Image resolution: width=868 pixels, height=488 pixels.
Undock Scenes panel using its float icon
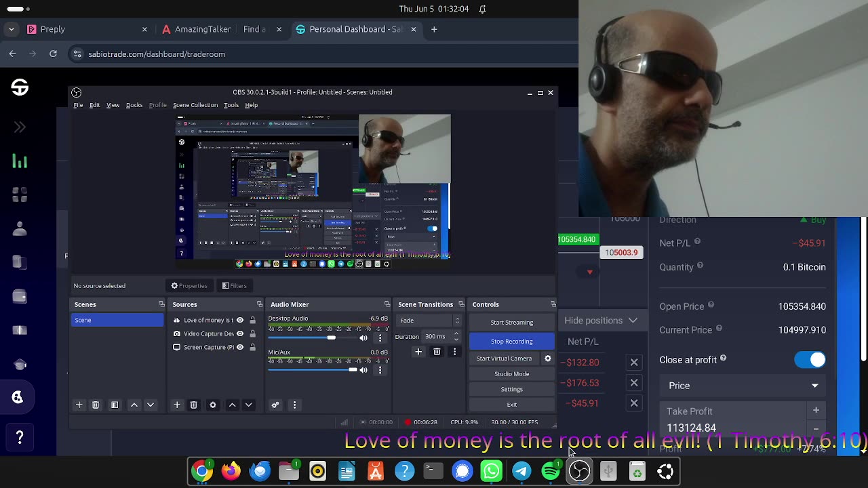(x=161, y=304)
